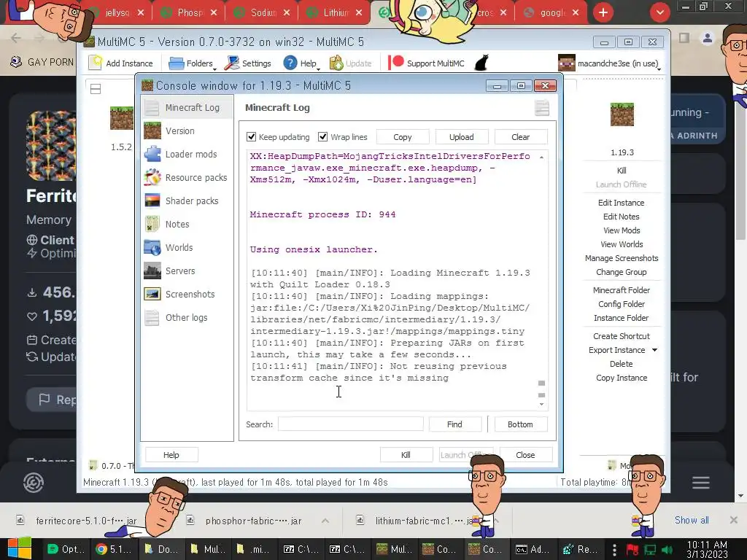This screenshot has height=560, width=747.
Task: Click the Other logs document icon
Action: (x=152, y=318)
